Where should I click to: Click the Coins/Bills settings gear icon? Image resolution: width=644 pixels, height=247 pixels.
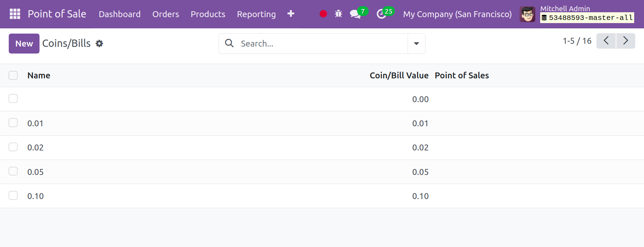click(99, 44)
